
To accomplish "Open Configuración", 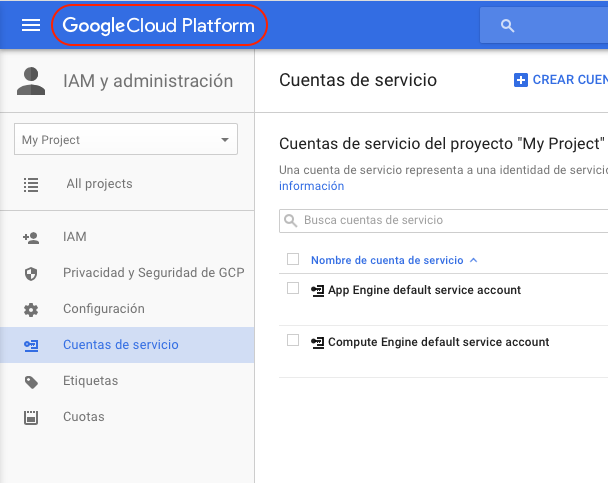I will pos(104,309).
